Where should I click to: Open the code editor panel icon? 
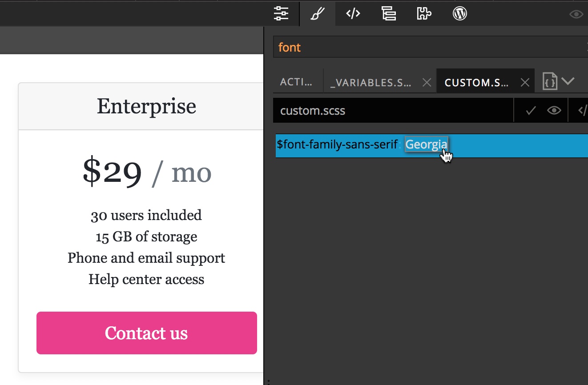click(353, 14)
